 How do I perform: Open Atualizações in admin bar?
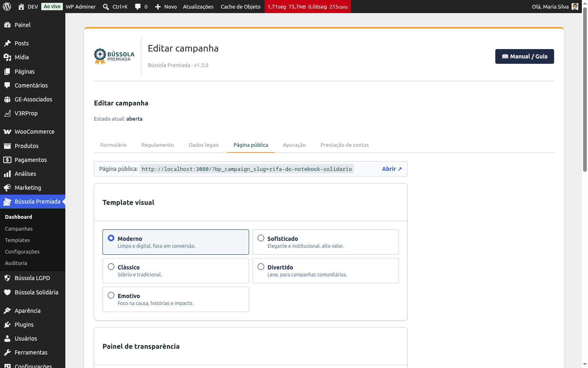(x=198, y=7)
